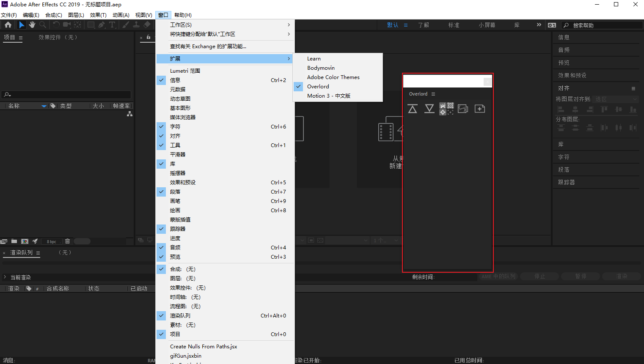Screen dimensions: 644x364
Task: Sort project list by 名称 column header
Action: pyautogui.click(x=14, y=106)
